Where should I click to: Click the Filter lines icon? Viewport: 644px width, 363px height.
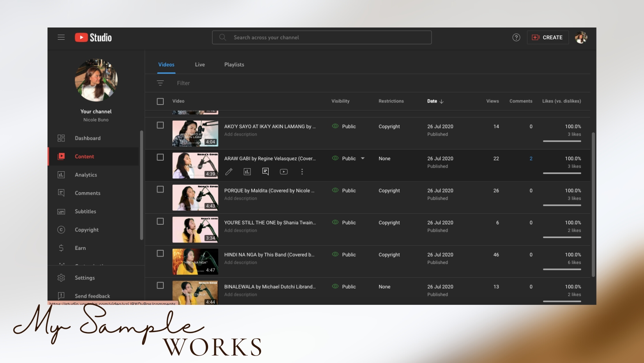coord(160,83)
